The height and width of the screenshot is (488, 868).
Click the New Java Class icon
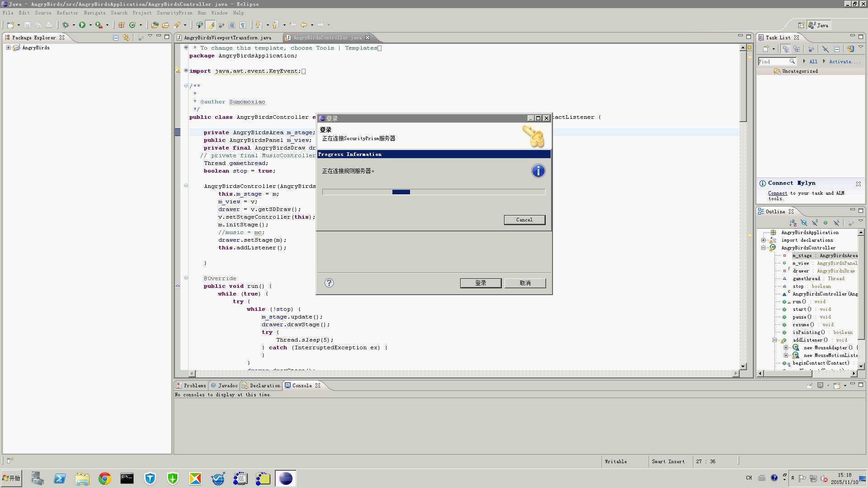(x=132, y=25)
